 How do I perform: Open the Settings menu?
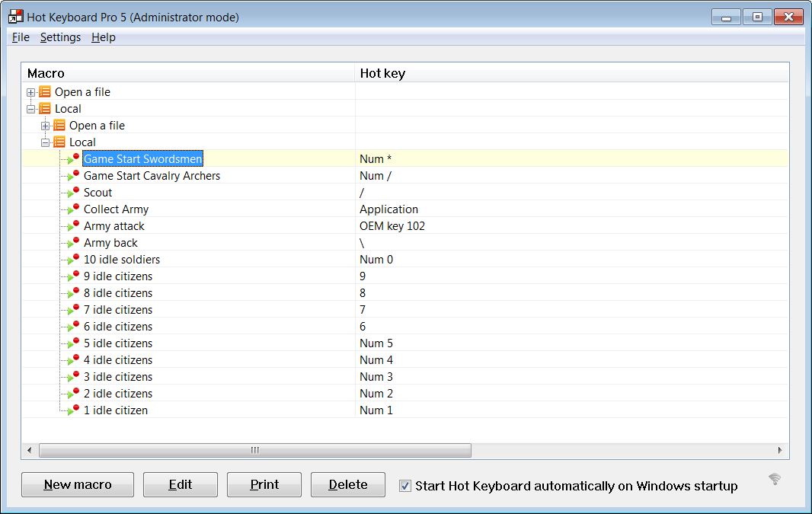point(60,37)
